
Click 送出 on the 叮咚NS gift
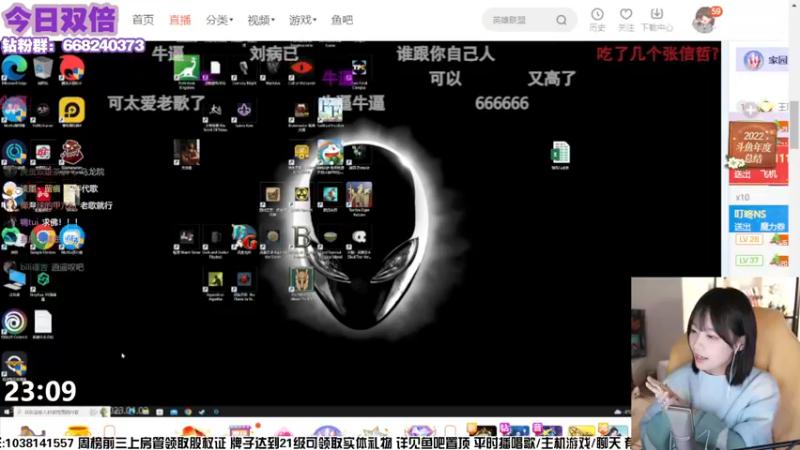coord(742,227)
